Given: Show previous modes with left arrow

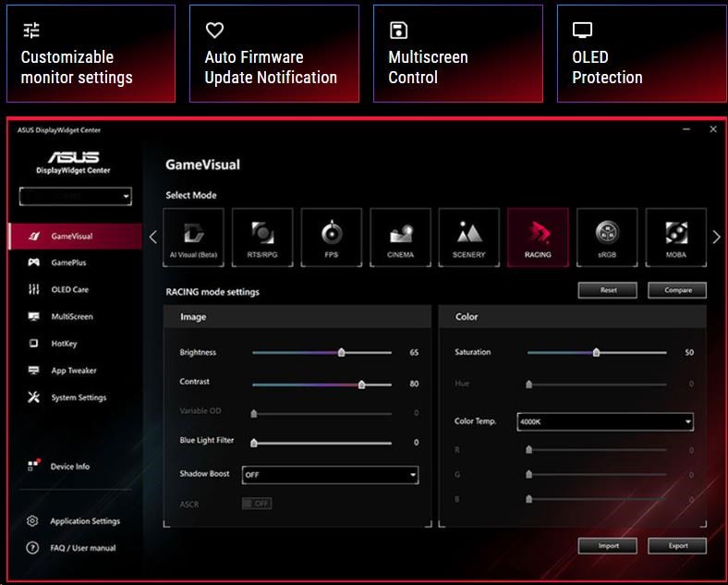Looking at the screenshot, I should coord(153,238).
